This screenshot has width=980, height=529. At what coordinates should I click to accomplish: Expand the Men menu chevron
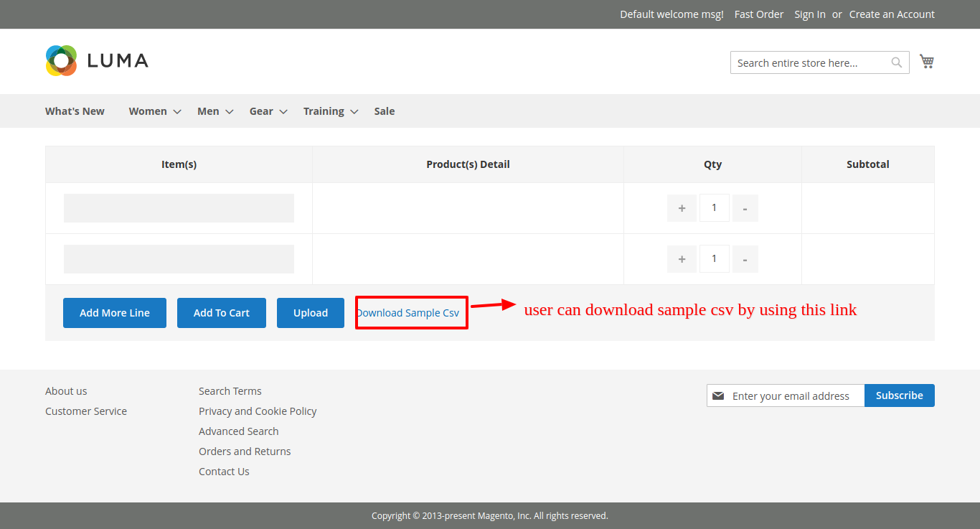(230, 112)
